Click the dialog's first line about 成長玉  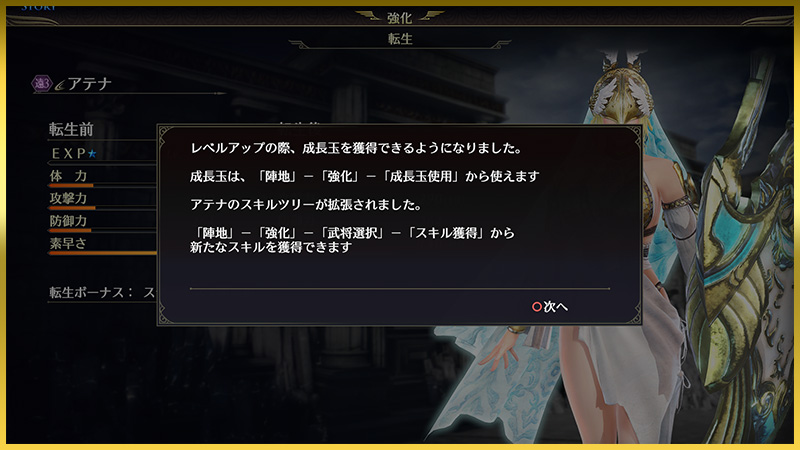tap(356, 148)
